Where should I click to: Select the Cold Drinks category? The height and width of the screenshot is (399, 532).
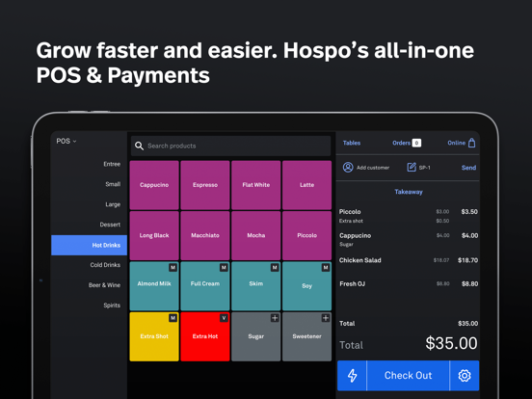[x=105, y=265]
